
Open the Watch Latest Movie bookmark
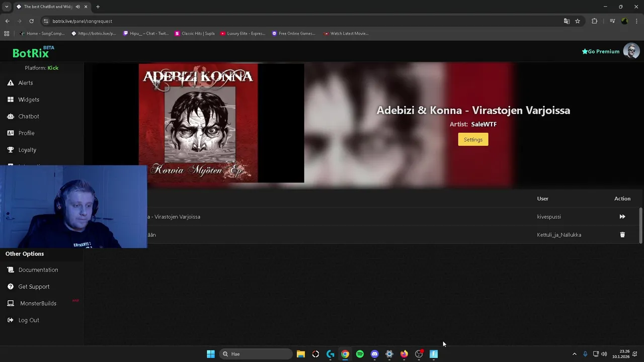click(x=346, y=34)
